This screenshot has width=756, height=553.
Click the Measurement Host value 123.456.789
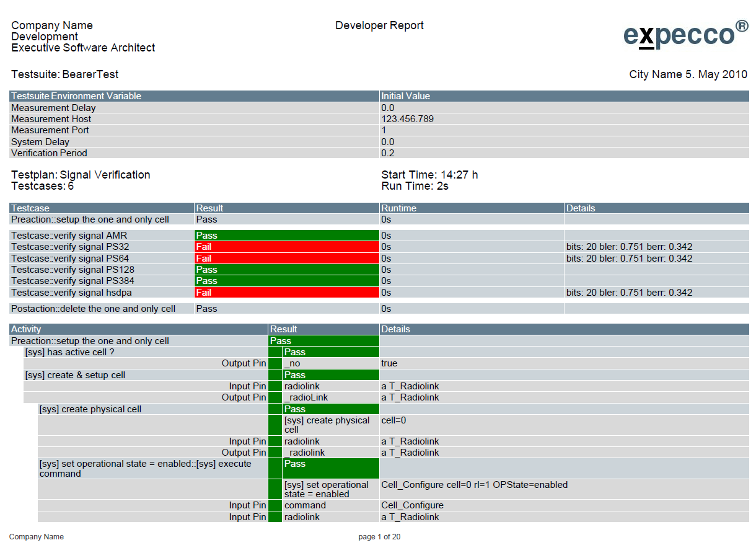(x=407, y=119)
